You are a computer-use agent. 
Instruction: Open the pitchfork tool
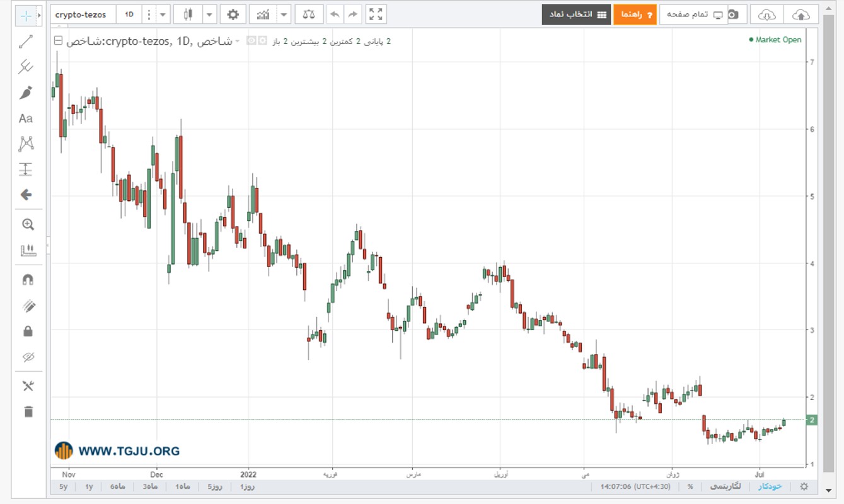(x=26, y=67)
